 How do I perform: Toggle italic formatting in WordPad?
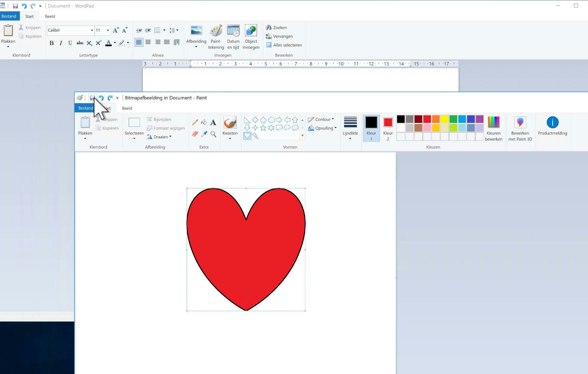[61, 43]
